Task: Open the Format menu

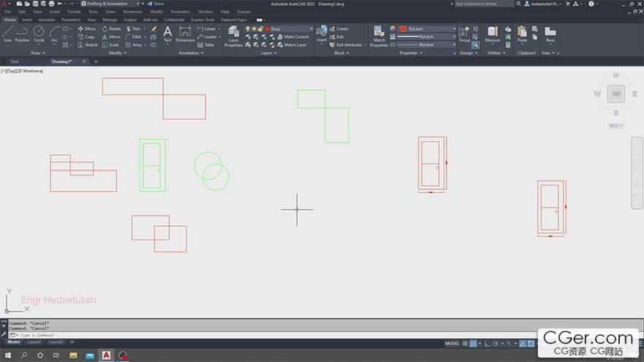Action: pyautogui.click(x=74, y=12)
